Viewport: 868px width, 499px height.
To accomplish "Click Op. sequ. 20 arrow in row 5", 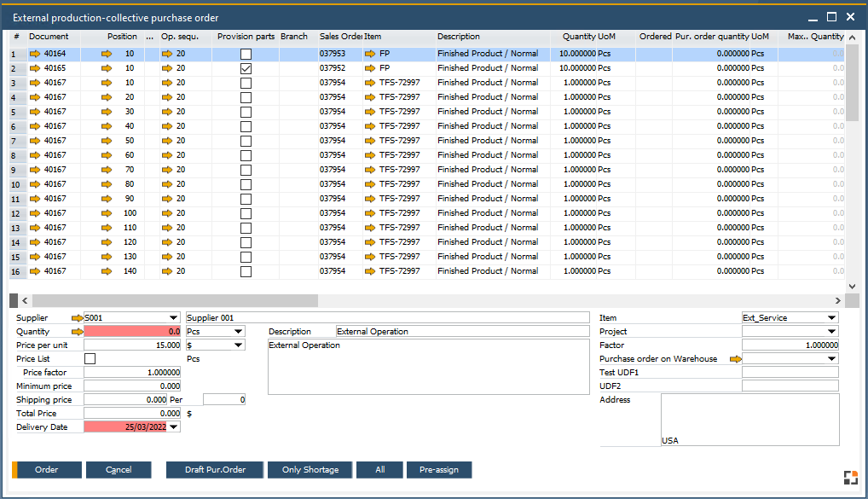I will [x=167, y=112].
